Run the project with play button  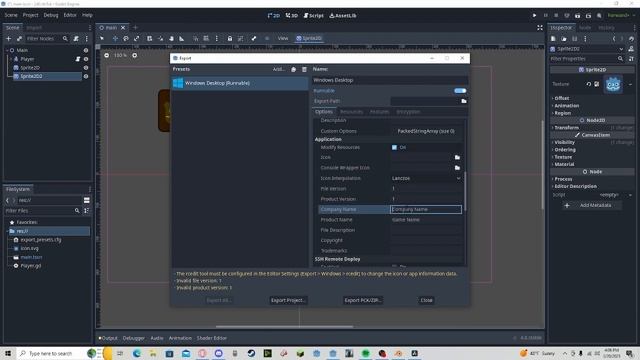tap(534, 16)
